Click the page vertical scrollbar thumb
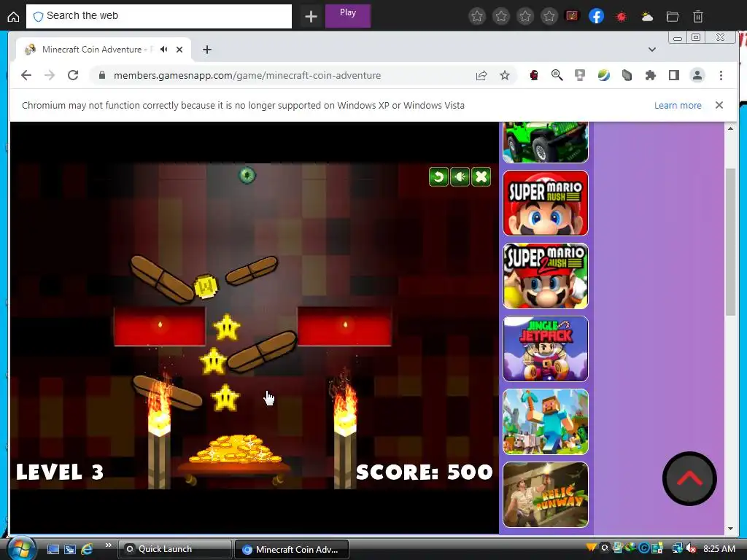 pyautogui.click(x=730, y=241)
